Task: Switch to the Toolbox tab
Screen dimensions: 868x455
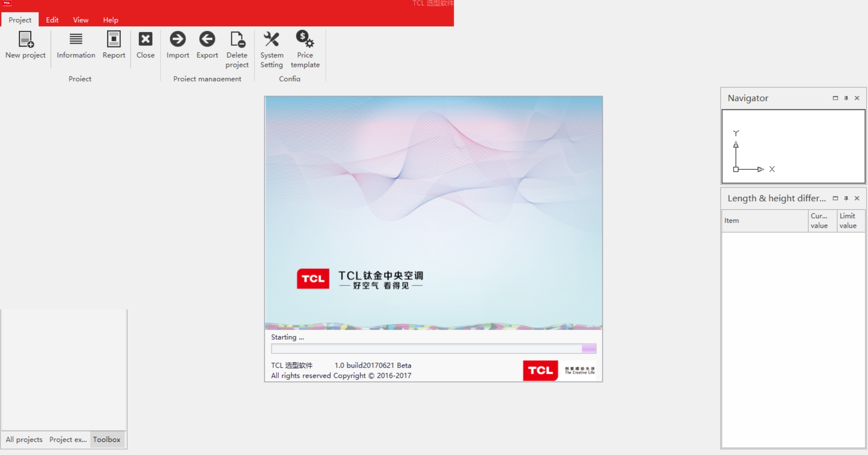Action: pyautogui.click(x=107, y=440)
